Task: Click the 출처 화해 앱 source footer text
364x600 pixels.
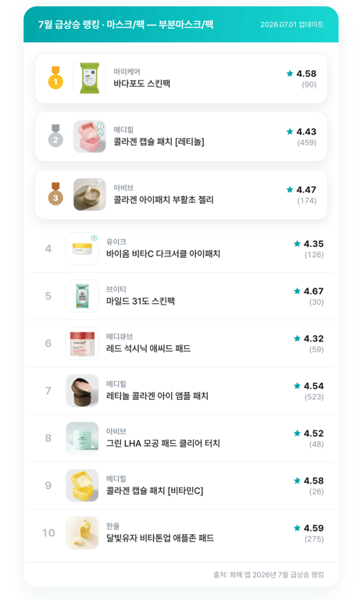Action: click(269, 575)
